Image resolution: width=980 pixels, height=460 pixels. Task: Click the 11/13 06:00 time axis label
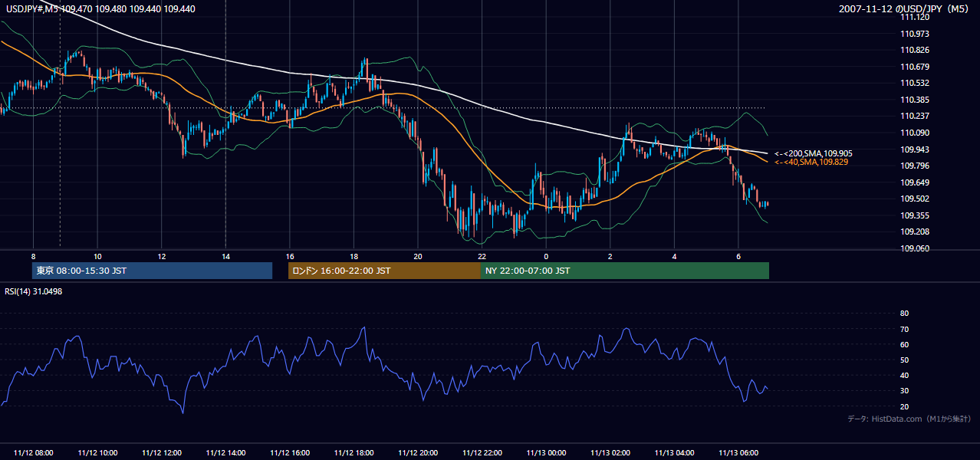coord(738,453)
